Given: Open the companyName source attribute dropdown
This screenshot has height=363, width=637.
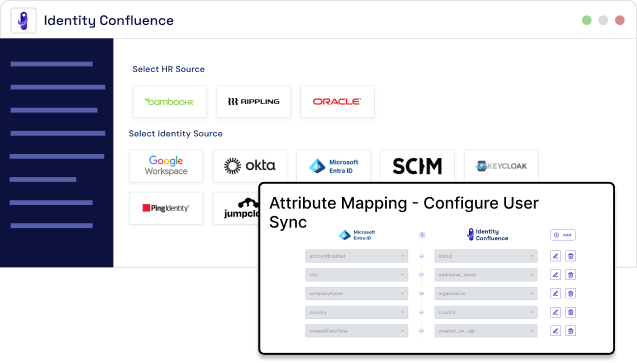Looking at the screenshot, I should [x=357, y=294].
